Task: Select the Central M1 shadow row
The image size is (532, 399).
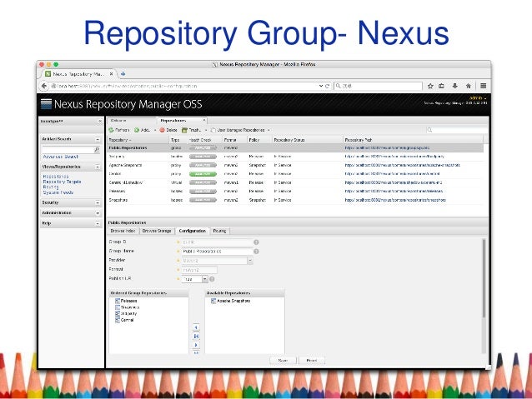Action: [295, 182]
